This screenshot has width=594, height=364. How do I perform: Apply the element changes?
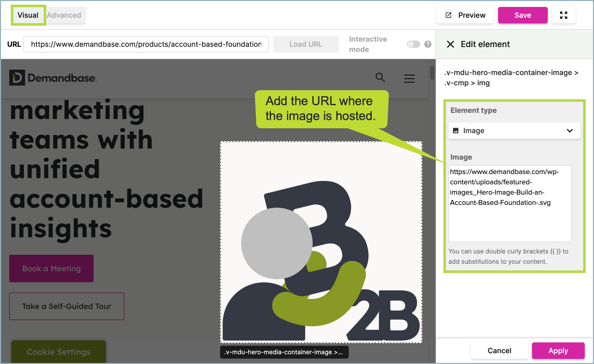click(558, 351)
